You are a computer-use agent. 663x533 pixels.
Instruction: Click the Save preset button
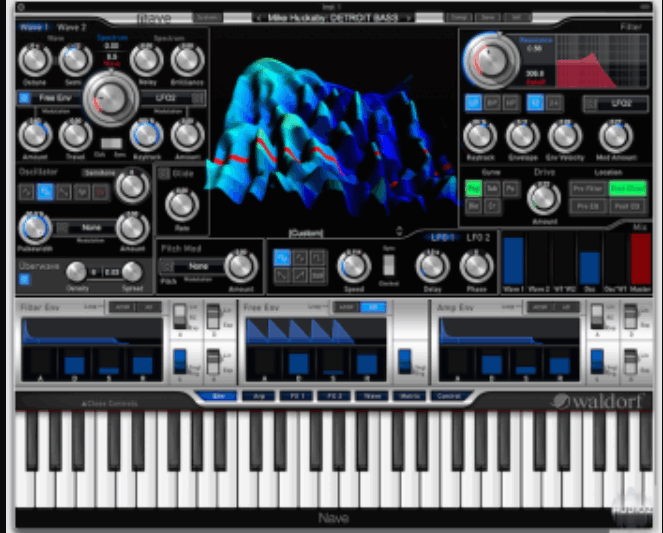pyautogui.click(x=488, y=18)
